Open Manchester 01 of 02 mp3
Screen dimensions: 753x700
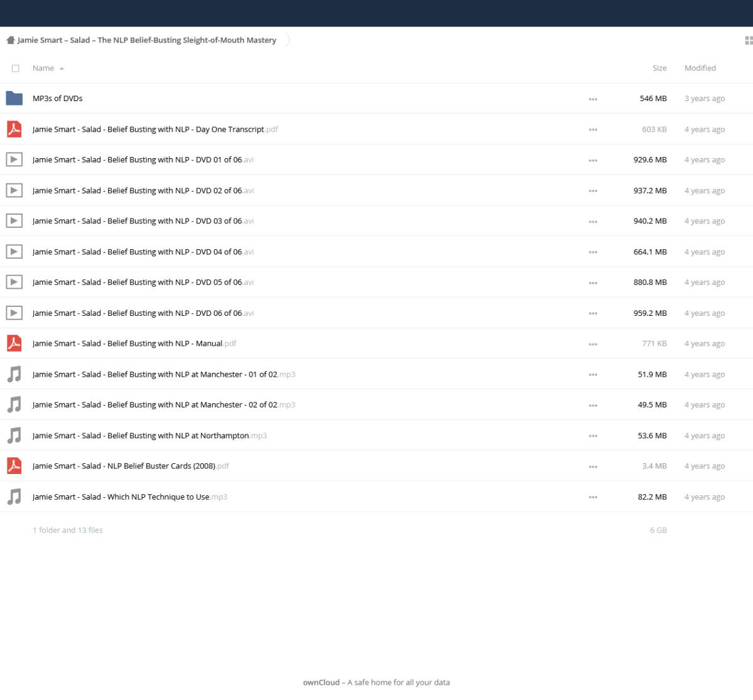[x=164, y=374]
